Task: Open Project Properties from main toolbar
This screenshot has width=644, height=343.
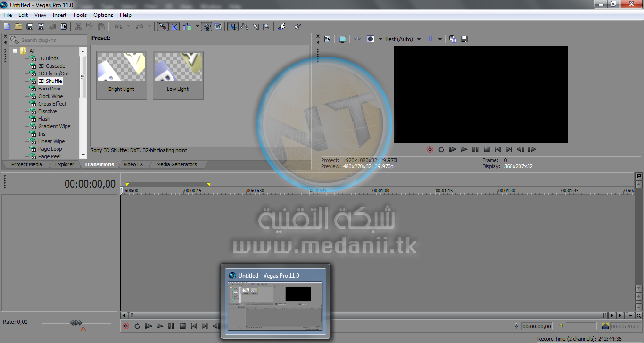Action: [x=64, y=26]
